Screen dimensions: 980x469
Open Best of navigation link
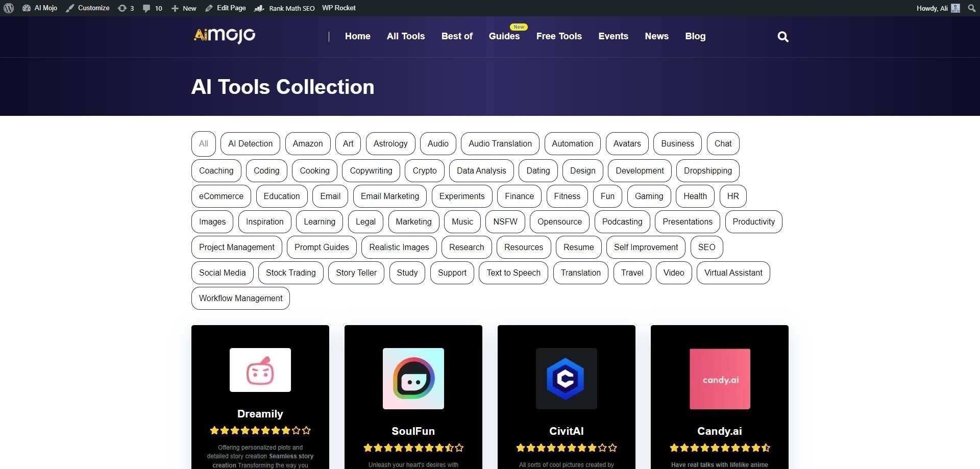click(457, 36)
